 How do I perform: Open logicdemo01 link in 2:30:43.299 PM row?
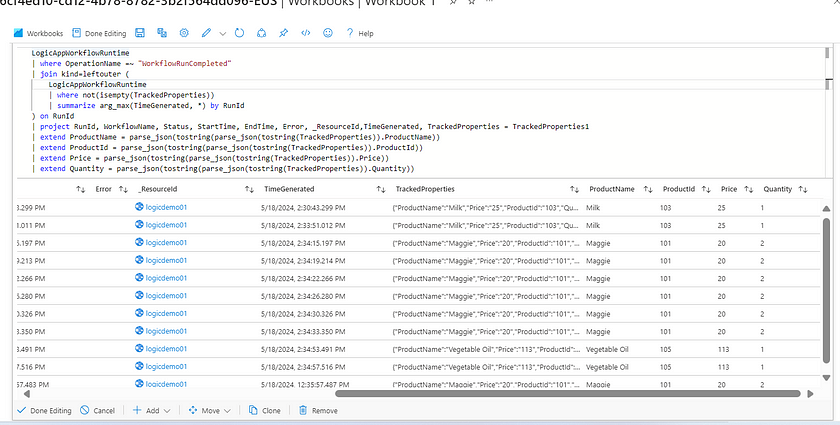click(166, 207)
